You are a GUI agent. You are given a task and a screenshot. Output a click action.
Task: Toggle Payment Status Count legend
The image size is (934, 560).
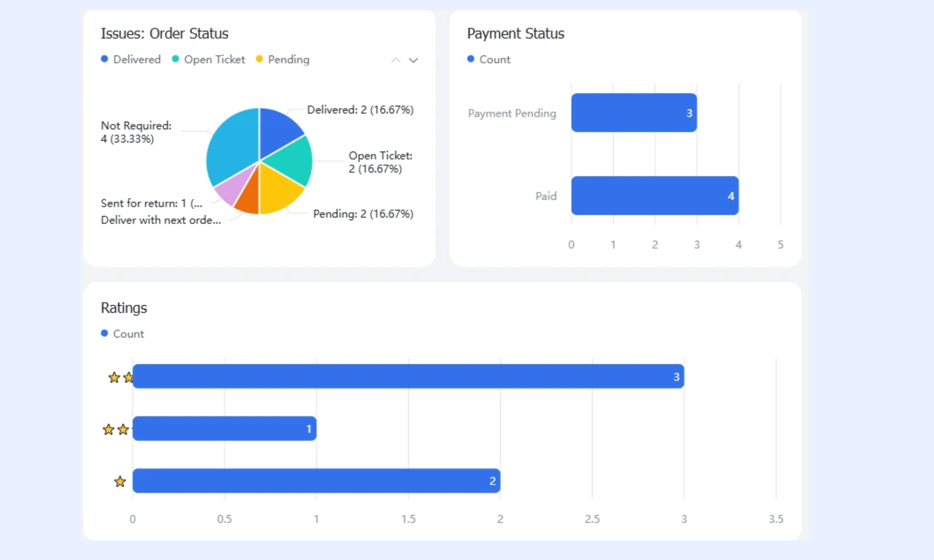488,59
